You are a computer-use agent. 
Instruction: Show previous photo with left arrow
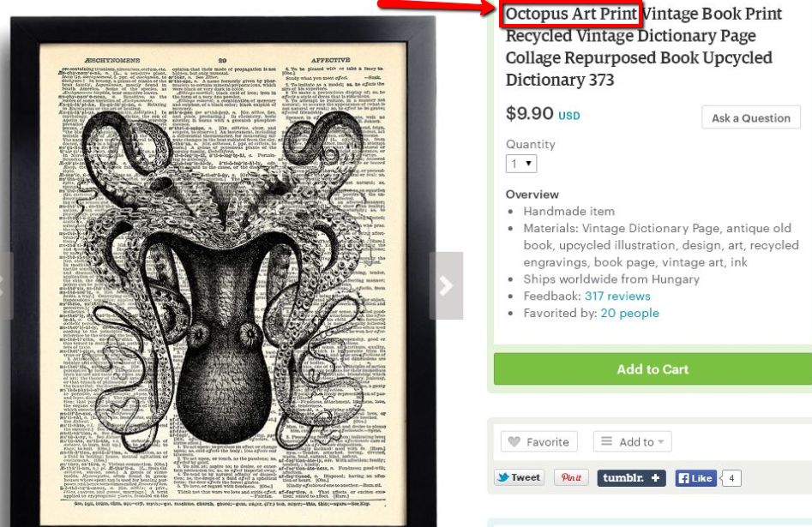click(x=5, y=285)
